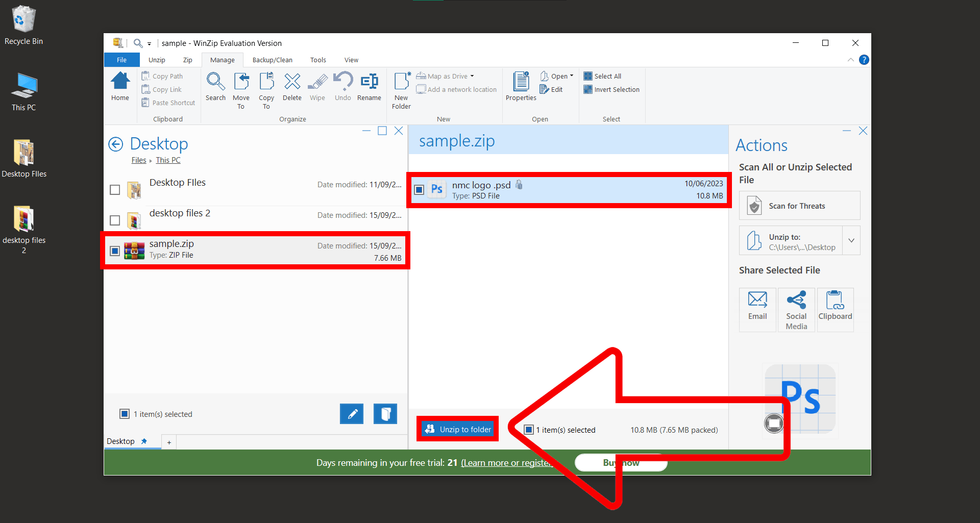
Task: Check the sample.zip checkbox
Action: 114,251
